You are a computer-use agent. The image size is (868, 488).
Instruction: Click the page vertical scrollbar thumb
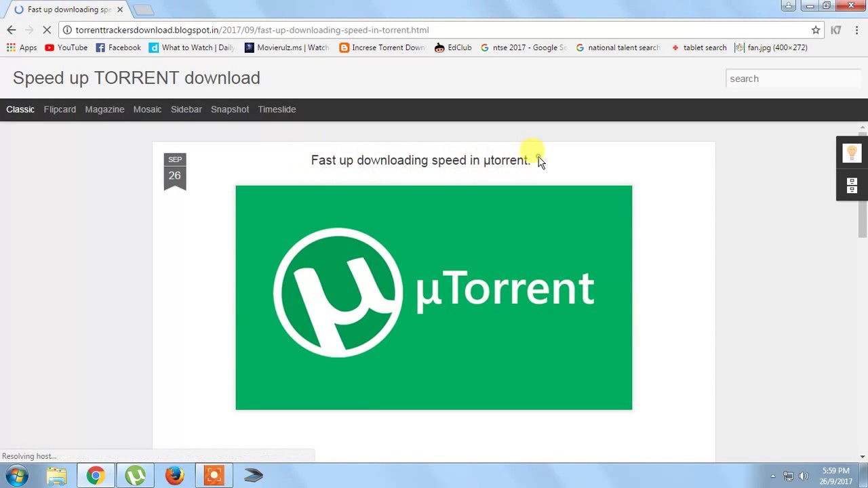tap(863, 186)
